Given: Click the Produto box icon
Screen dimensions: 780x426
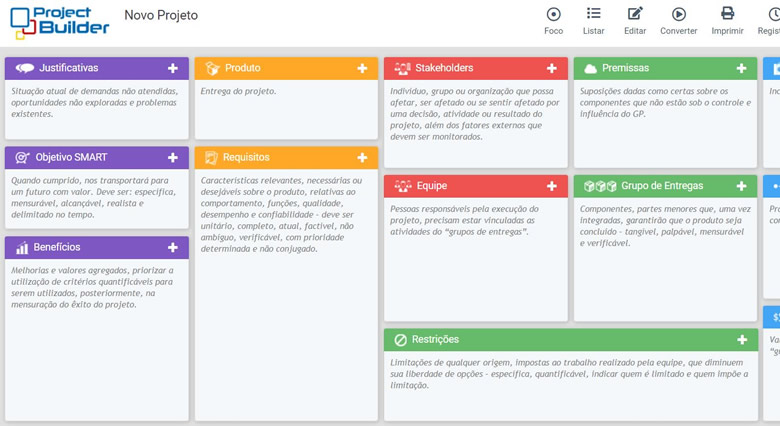Looking at the screenshot, I should click(x=212, y=68).
